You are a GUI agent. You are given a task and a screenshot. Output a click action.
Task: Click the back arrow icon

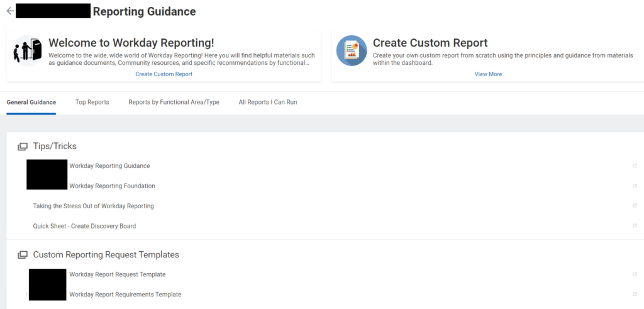pos(10,11)
